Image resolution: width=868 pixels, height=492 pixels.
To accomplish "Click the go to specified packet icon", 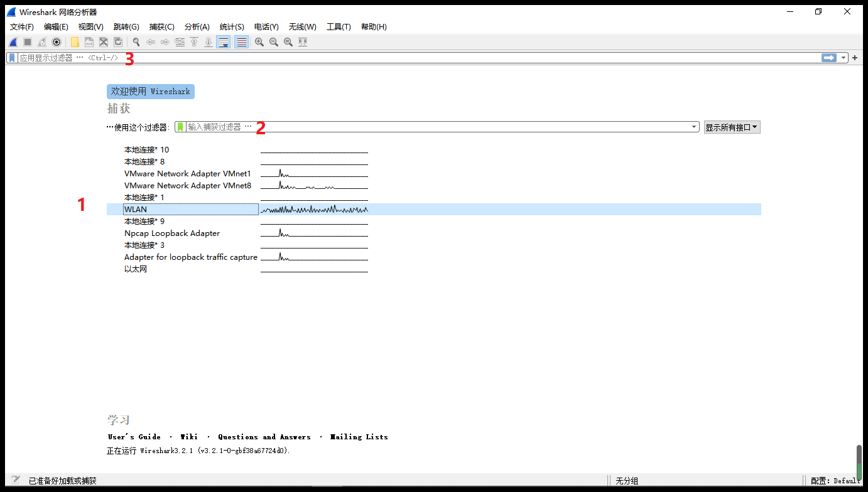I will click(x=180, y=42).
